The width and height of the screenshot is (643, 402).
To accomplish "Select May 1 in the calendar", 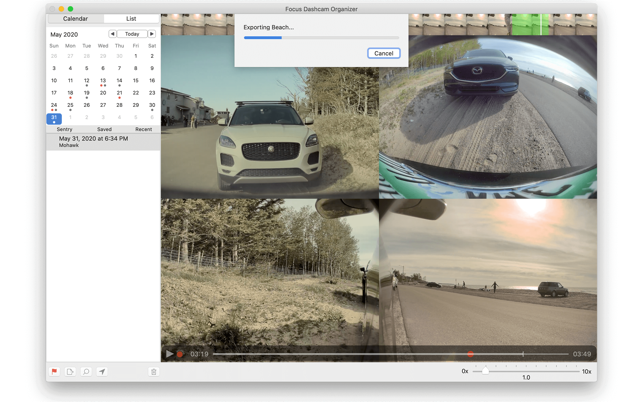I will click(136, 56).
